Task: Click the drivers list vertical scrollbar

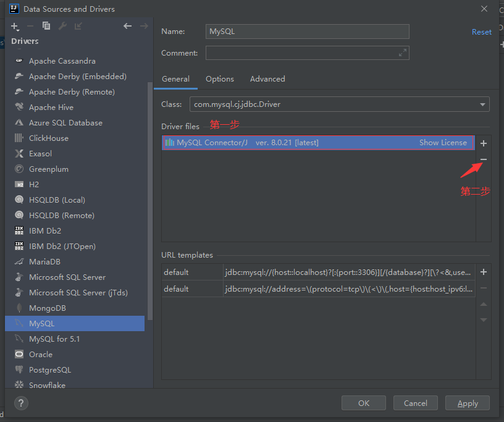Action: pos(150,201)
